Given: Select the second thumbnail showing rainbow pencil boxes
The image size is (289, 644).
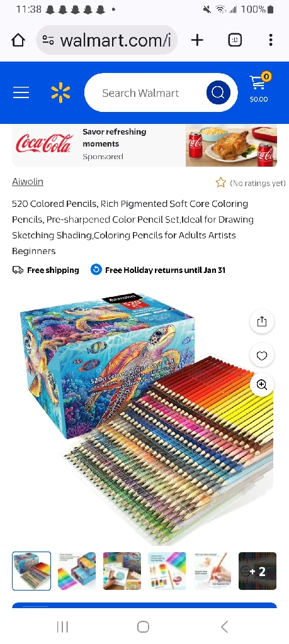Looking at the screenshot, I should point(76,571).
